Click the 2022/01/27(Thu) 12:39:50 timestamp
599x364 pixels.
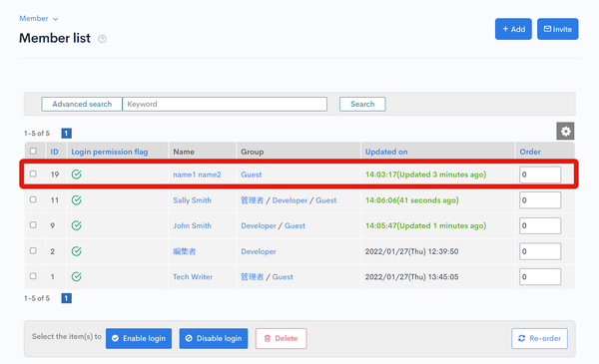411,251
